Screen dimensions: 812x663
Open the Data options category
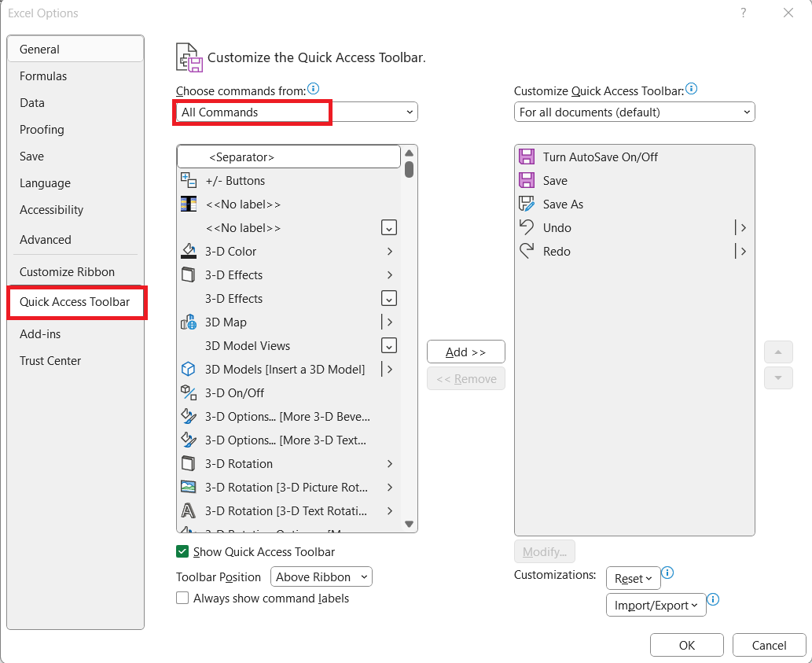[x=75, y=103]
